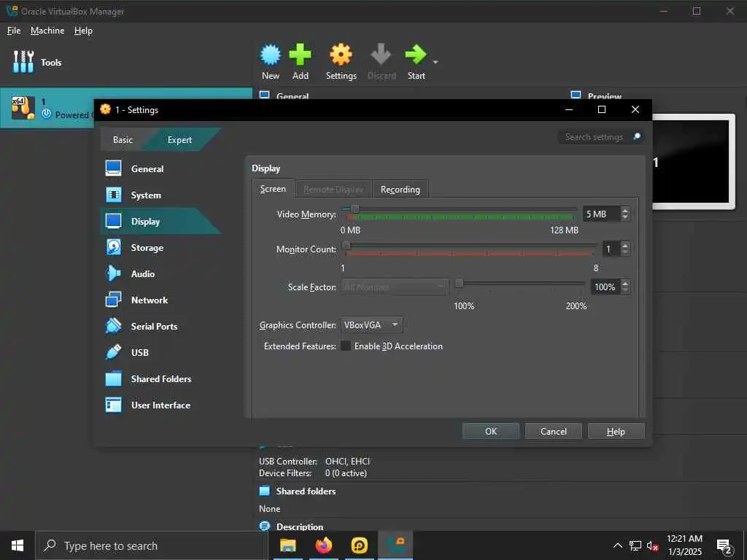Select the Display category icon in sidebar

click(113, 221)
